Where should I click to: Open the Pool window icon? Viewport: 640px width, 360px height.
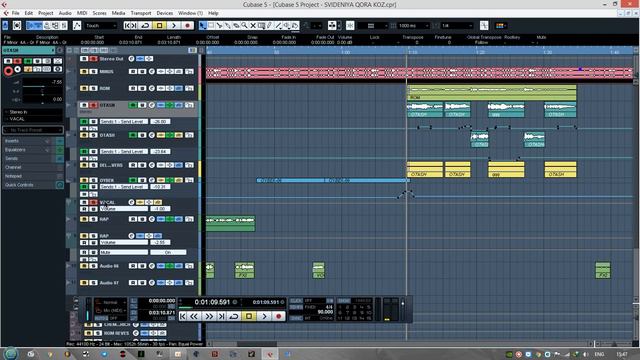(55, 25)
